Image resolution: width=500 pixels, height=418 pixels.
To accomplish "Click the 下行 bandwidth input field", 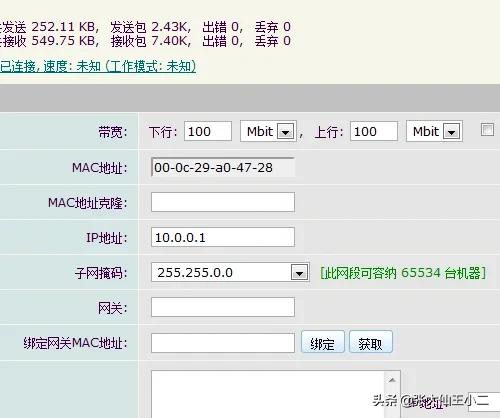I will [208, 131].
